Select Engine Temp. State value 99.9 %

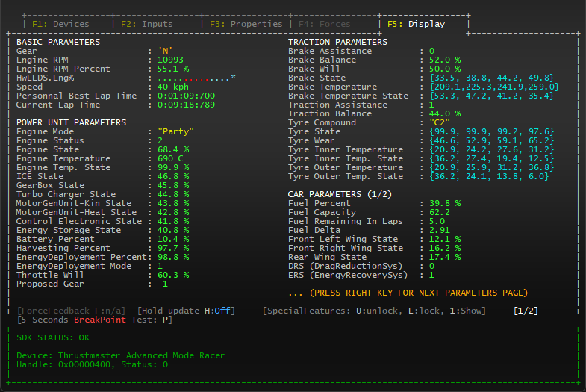pos(173,167)
